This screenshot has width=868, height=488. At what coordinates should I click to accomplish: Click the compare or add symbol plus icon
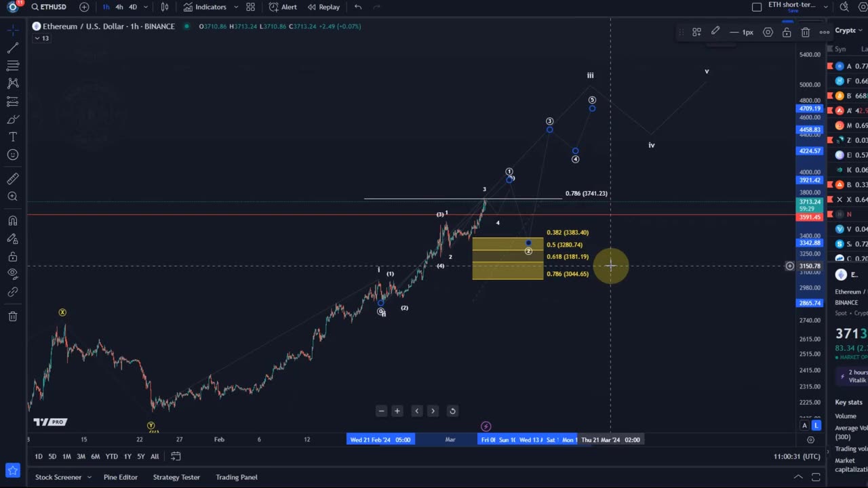click(x=84, y=7)
